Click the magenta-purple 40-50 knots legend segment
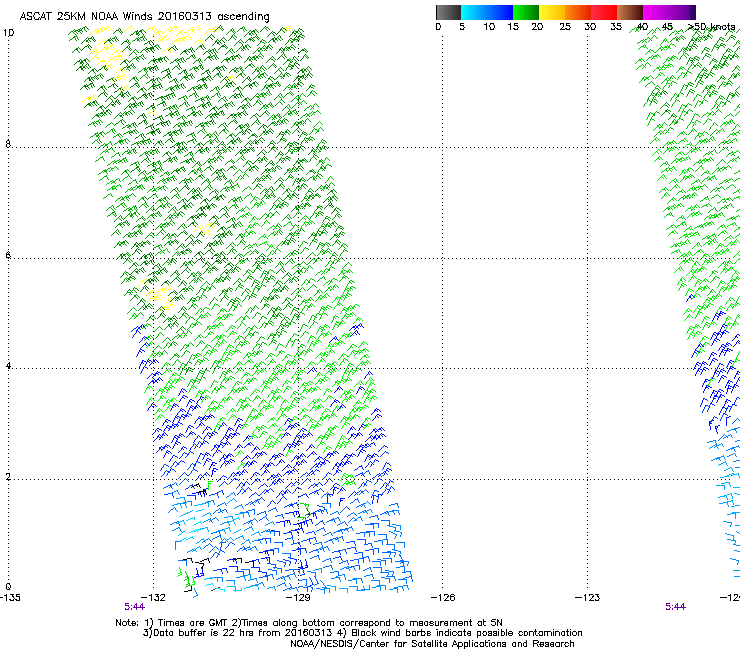 coord(669,12)
